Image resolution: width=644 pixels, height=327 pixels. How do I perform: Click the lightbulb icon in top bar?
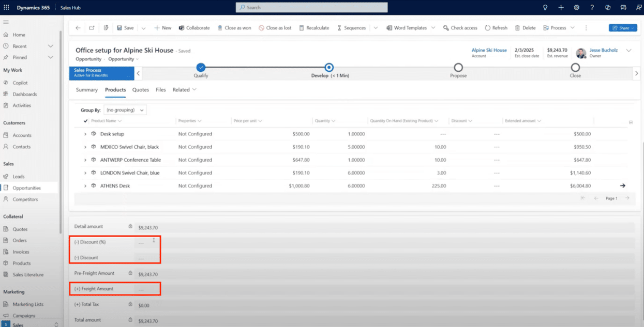point(545,8)
